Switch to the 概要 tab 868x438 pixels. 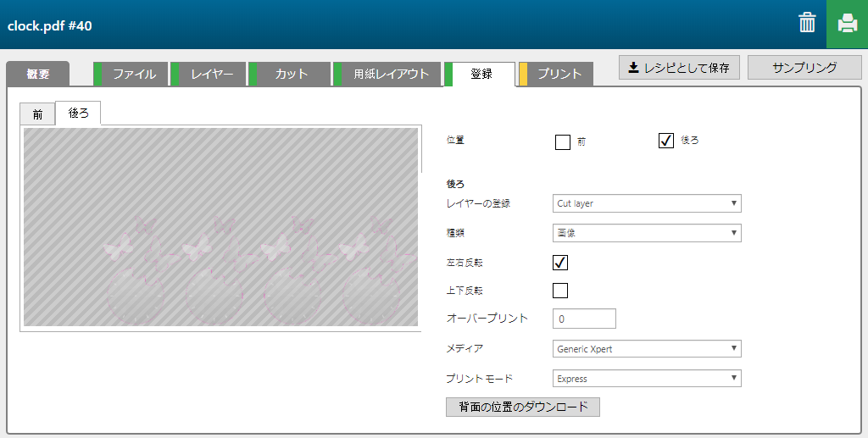(37, 75)
